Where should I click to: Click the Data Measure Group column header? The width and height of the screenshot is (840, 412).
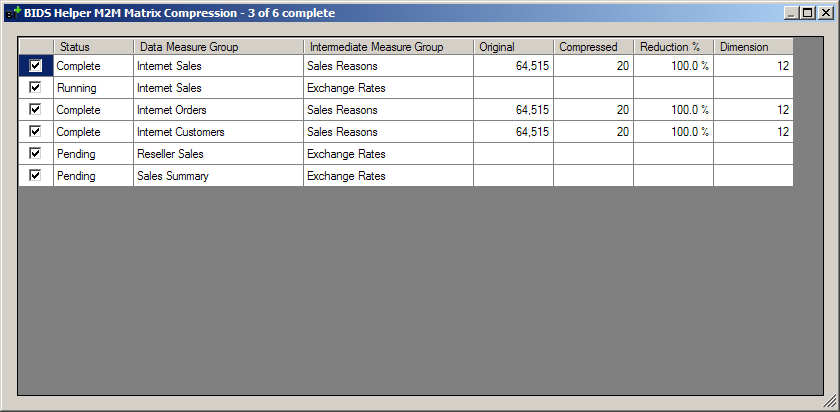click(218, 47)
